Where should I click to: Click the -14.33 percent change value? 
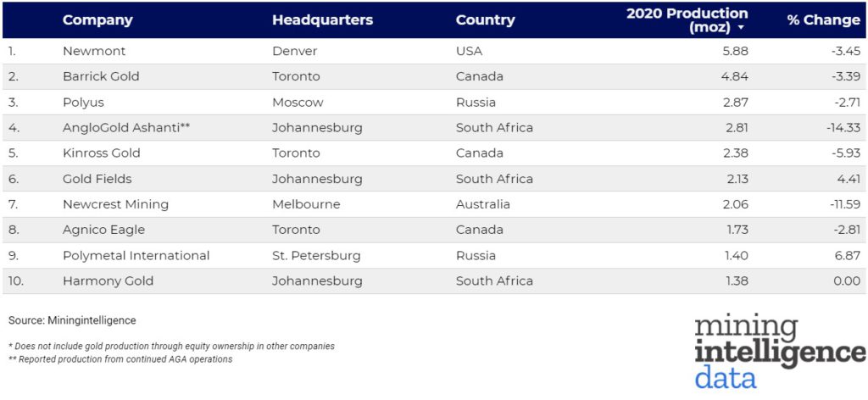pyautogui.click(x=840, y=128)
